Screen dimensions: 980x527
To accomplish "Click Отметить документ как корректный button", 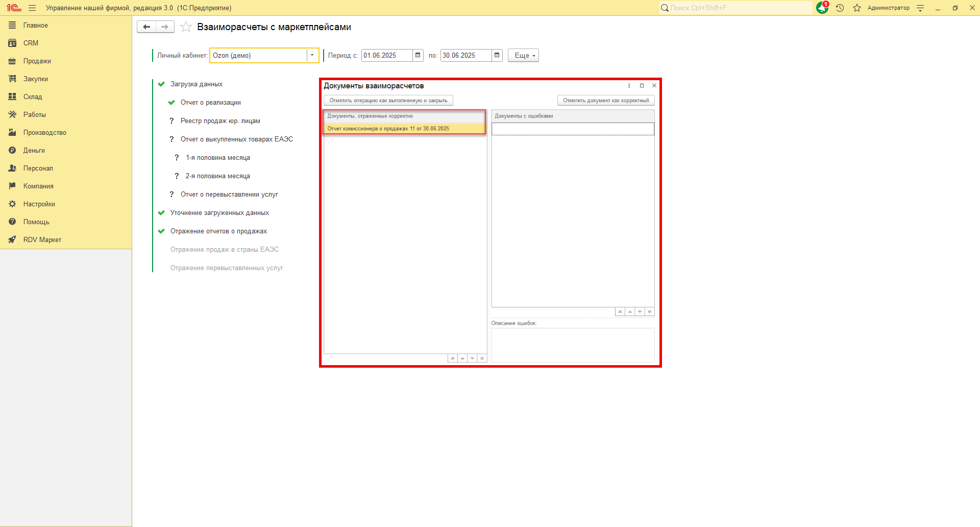I will [605, 101].
